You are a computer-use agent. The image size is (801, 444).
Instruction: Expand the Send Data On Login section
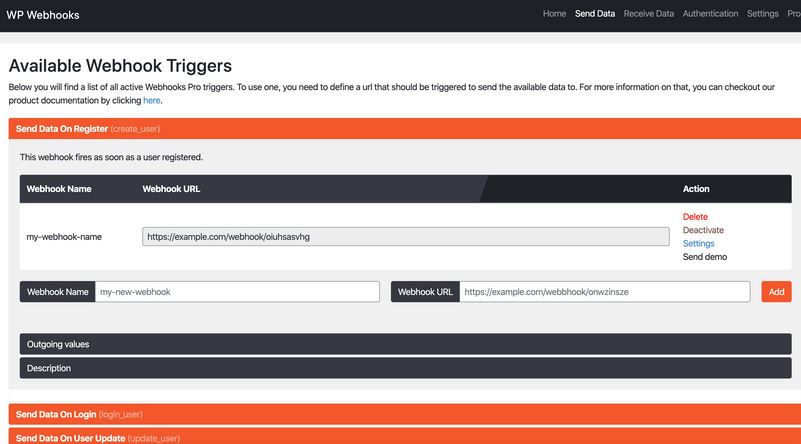coord(405,414)
